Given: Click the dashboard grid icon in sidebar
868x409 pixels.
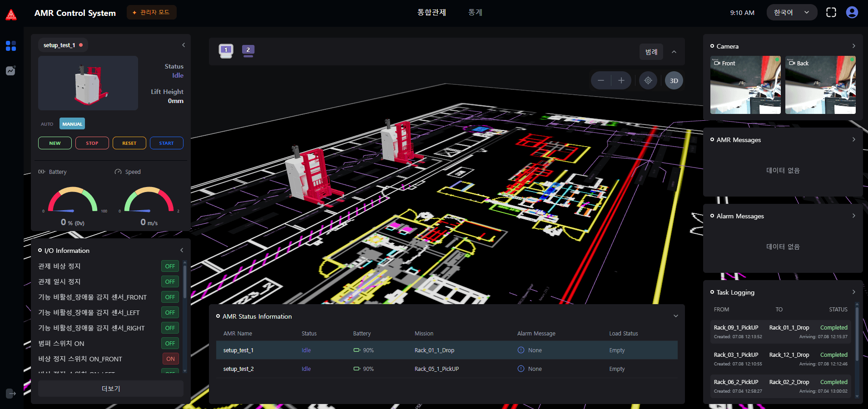Looking at the screenshot, I should coord(11,46).
